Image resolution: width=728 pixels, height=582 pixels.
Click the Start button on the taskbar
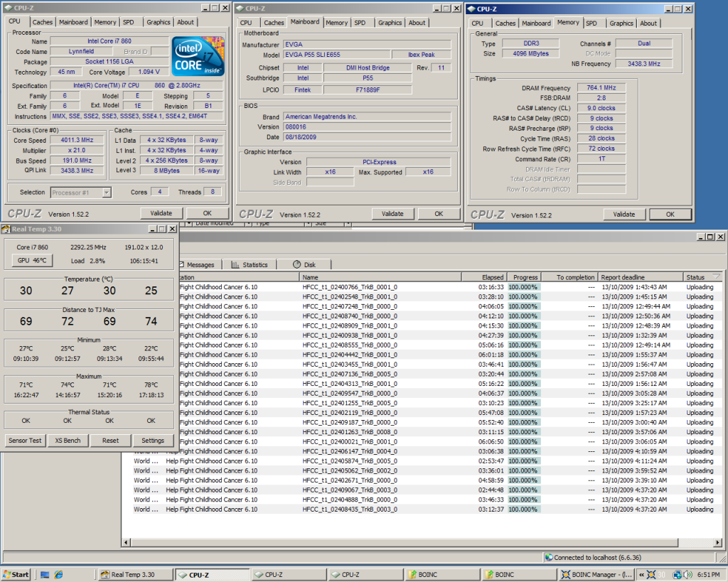(16, 575)
